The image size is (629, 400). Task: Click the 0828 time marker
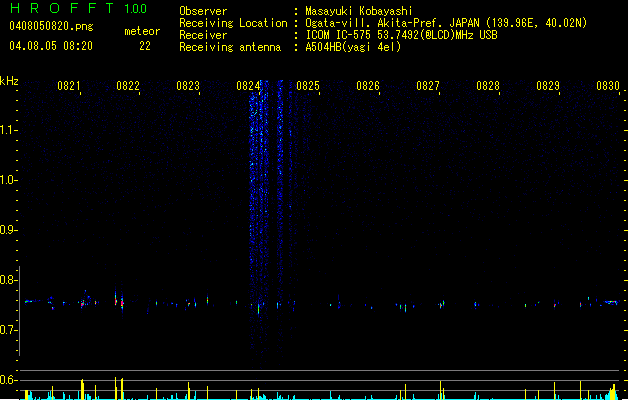488,86
